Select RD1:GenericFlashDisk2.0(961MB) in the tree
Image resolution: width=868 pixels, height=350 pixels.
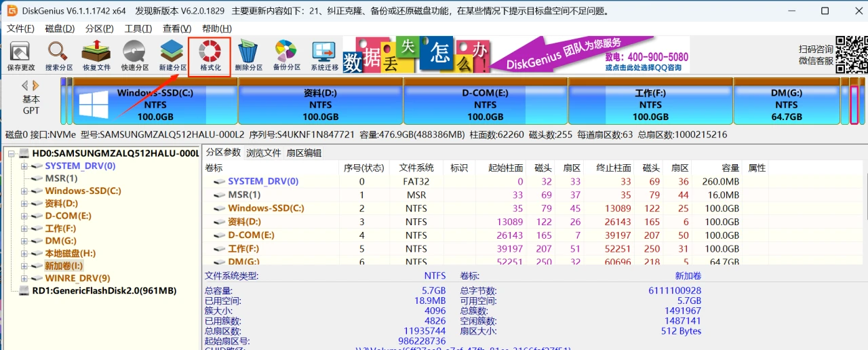[104, 291]
